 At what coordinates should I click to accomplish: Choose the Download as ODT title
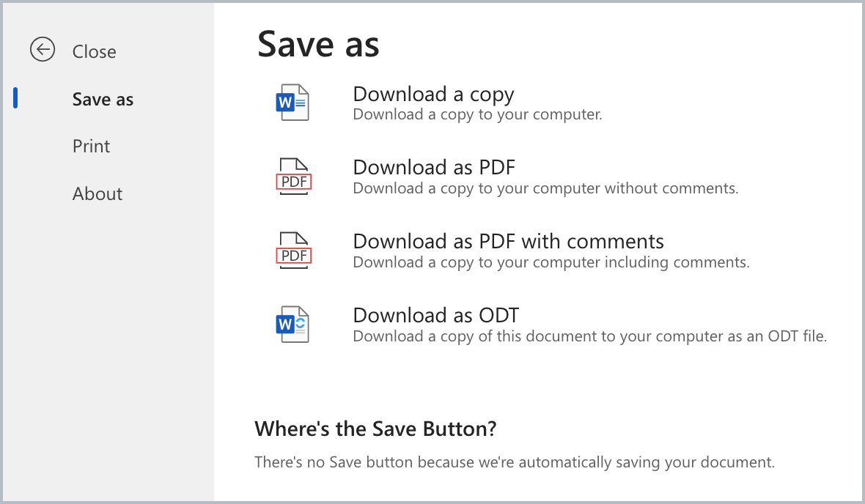pos(436,315)
